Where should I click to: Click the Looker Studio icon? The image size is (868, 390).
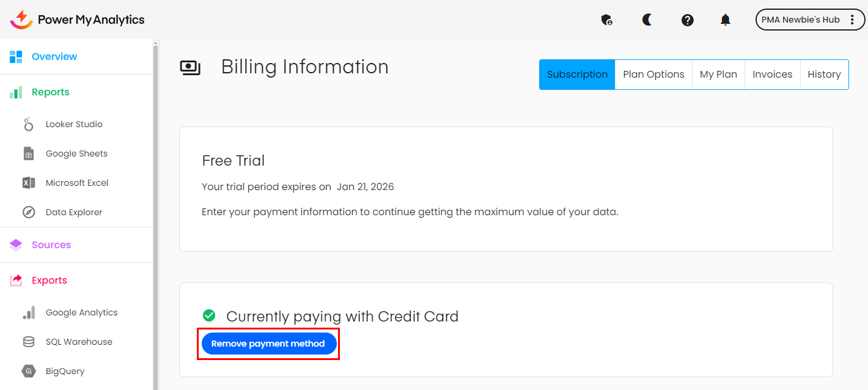29,124
